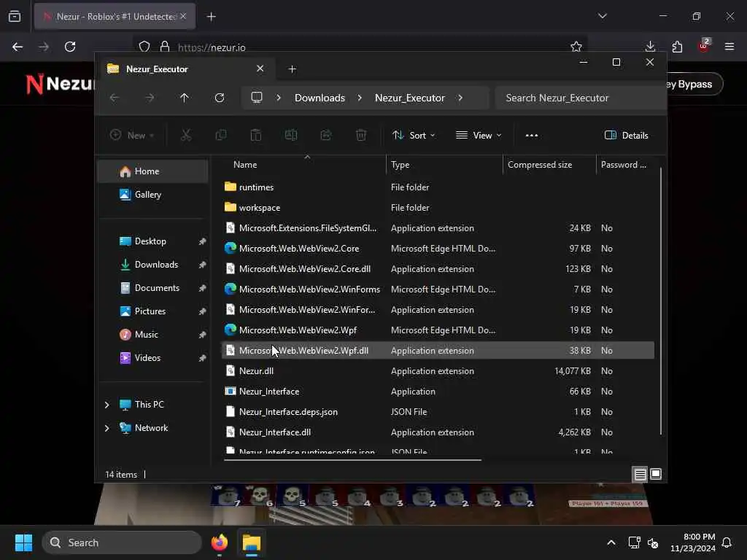Click the vertical scrollbar of file list
This screenshot has width=747, height=560.
point(661,301)
